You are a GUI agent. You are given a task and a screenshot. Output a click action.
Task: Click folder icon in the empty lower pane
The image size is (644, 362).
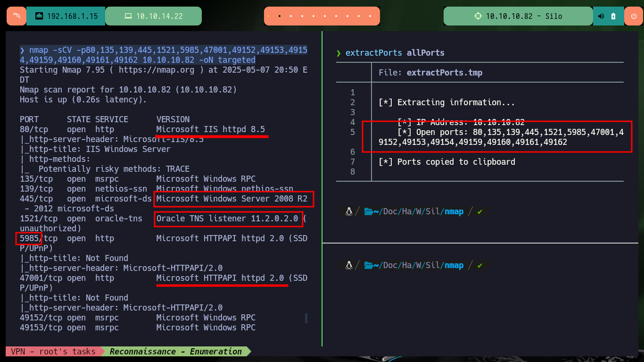[x=369, y=265]
